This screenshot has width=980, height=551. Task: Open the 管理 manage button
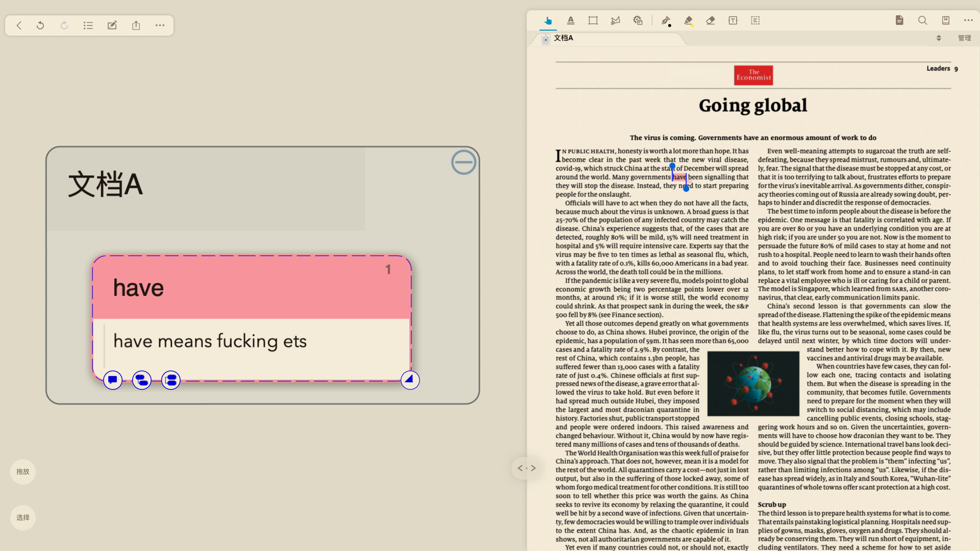click(964, 38)
